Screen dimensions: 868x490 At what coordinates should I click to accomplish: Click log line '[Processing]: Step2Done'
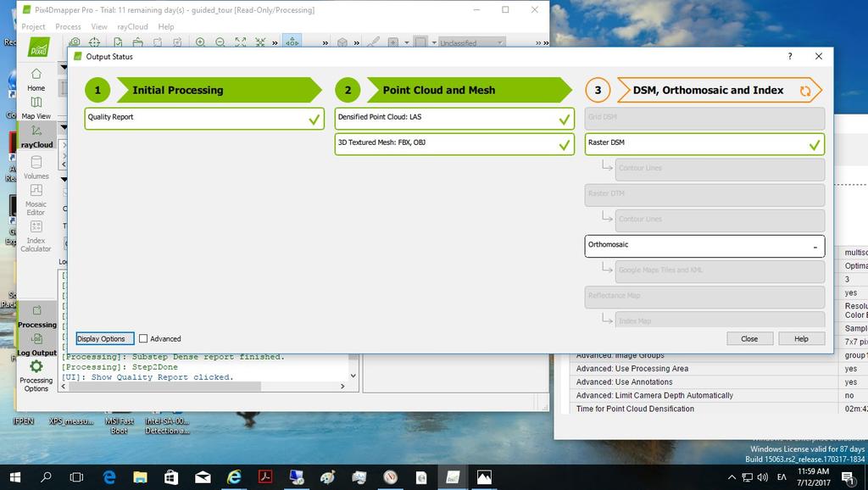point(119,367)
